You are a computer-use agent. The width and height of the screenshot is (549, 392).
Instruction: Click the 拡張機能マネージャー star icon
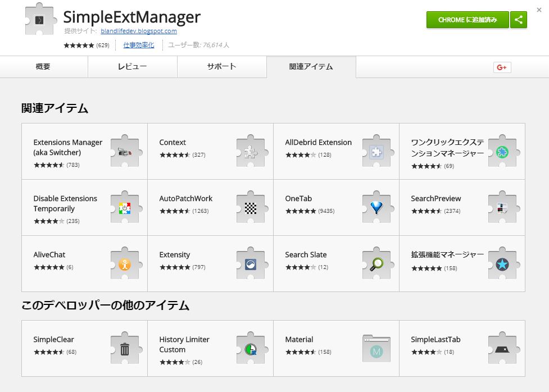pos(504,263)
